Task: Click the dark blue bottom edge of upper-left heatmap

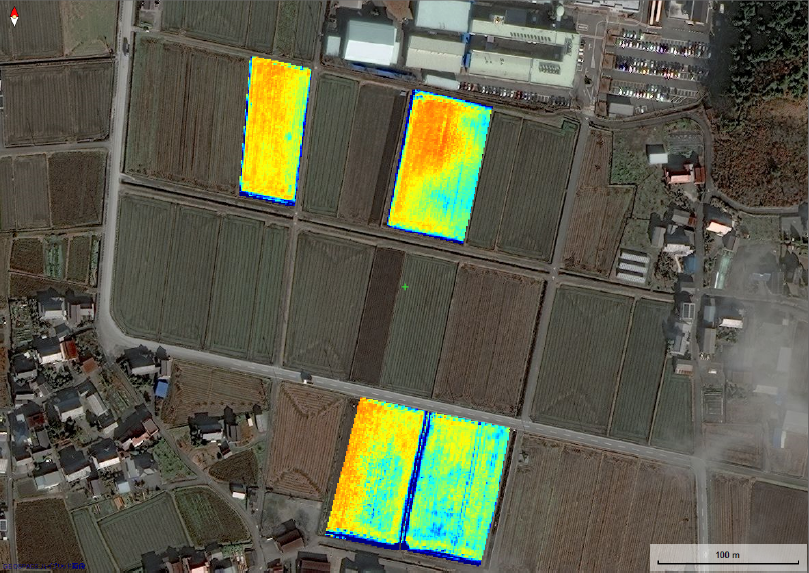Action: (267, 198)
